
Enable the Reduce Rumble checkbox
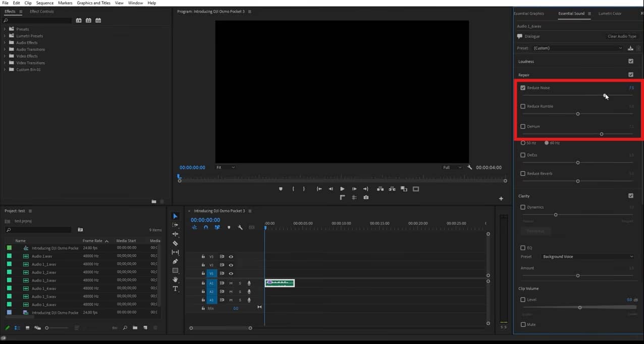[x=523, y=106]
